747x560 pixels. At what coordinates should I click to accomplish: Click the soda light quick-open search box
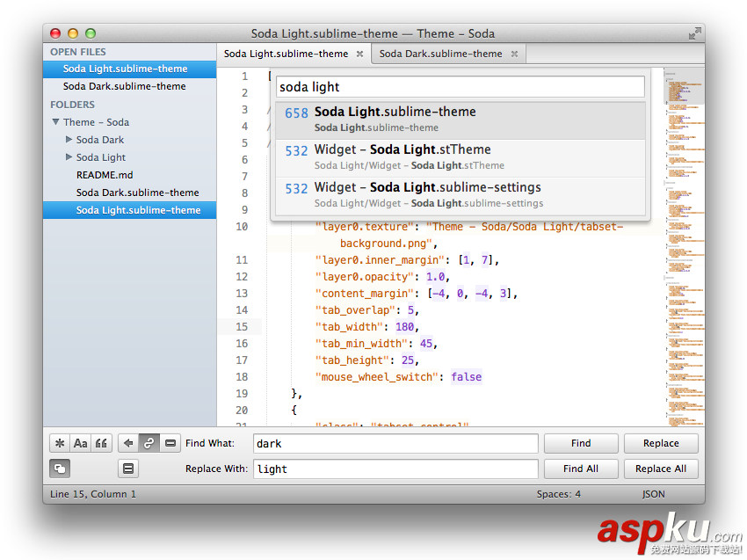tap(461, 87)
